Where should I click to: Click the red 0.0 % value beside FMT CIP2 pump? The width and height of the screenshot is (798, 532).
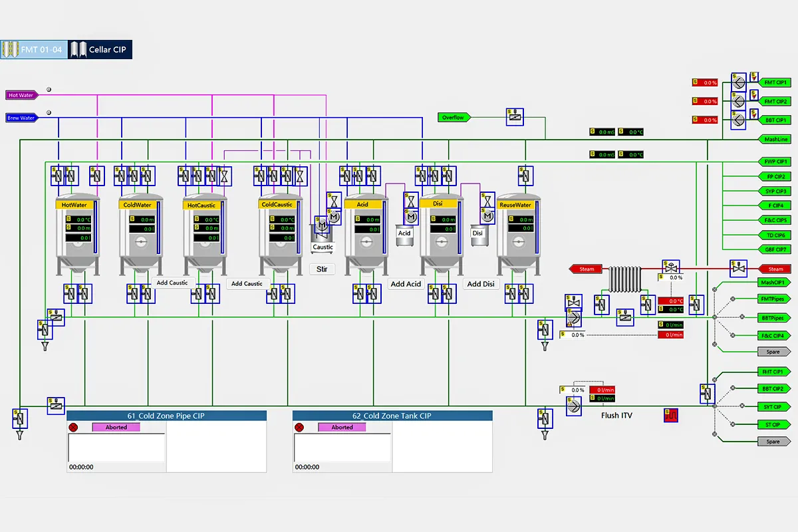click(x=705, y=101)
